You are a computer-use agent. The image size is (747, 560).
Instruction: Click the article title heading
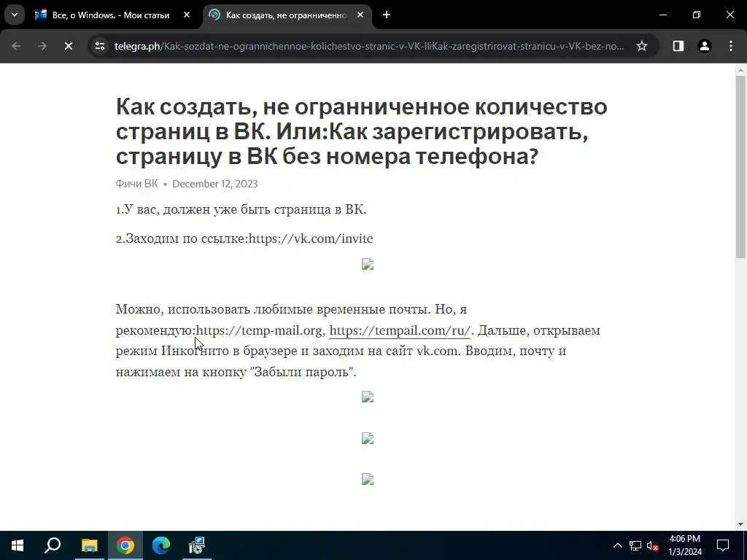tap(362, 131)
